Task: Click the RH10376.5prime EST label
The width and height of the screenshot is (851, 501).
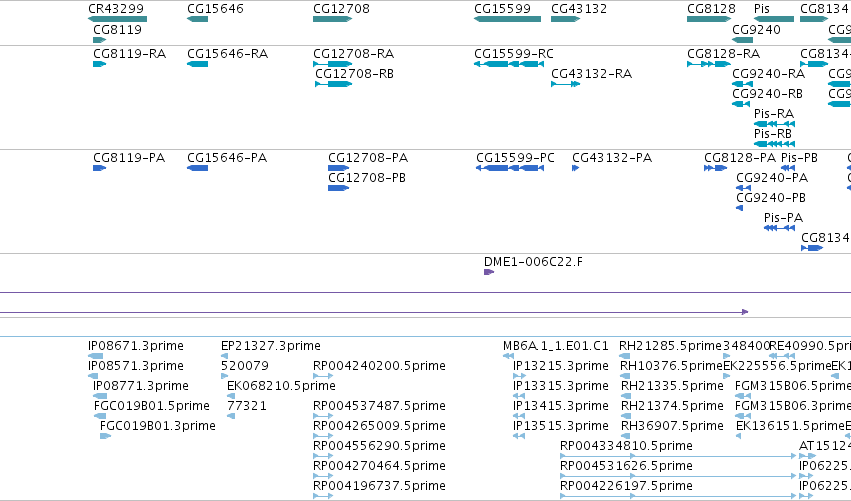Action: click(x=671, y=365)
